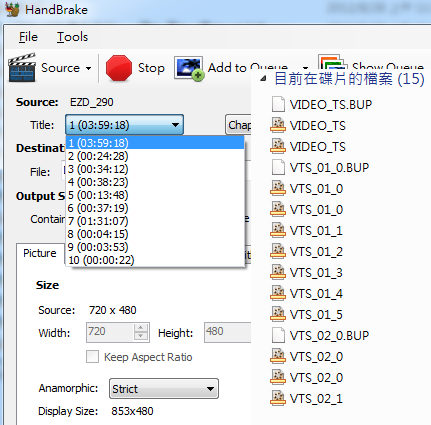
Task: Select title 5 (00:13:48)
Action: point(155,195)
